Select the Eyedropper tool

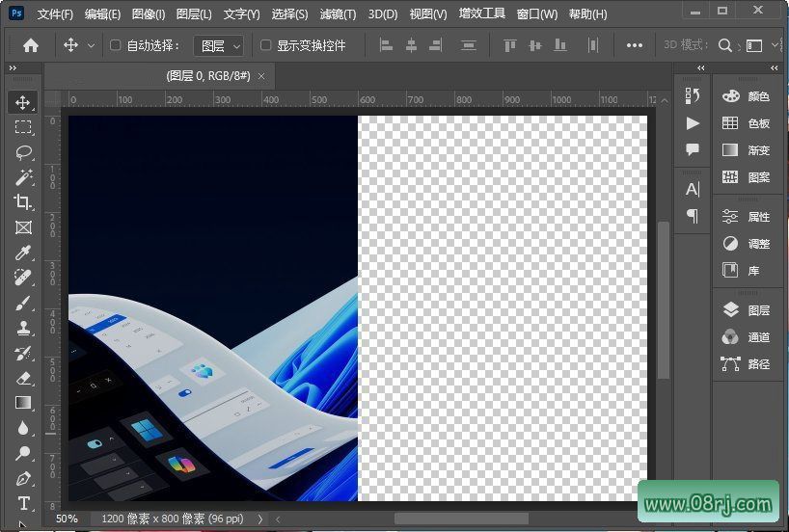tap(22, 253)
